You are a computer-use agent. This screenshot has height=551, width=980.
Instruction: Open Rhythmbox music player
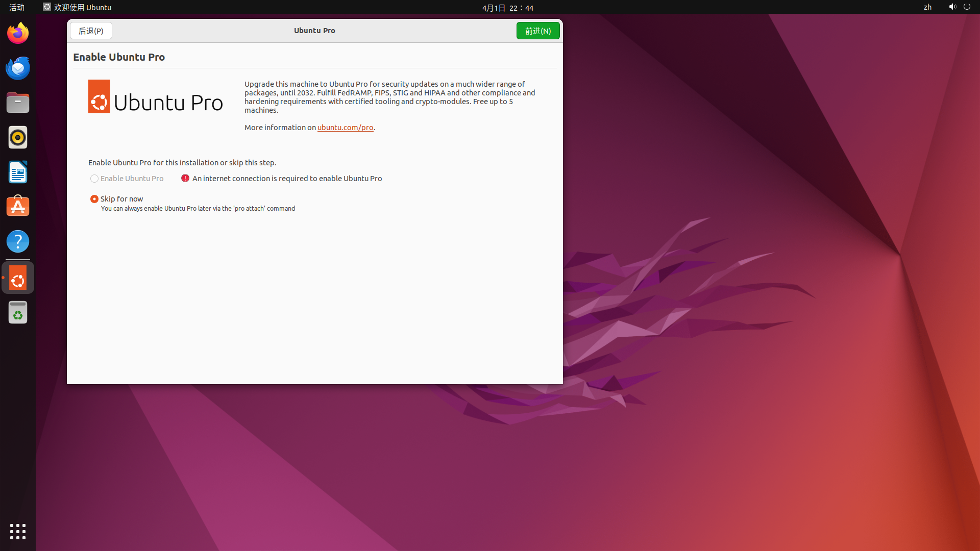[18, 138]
